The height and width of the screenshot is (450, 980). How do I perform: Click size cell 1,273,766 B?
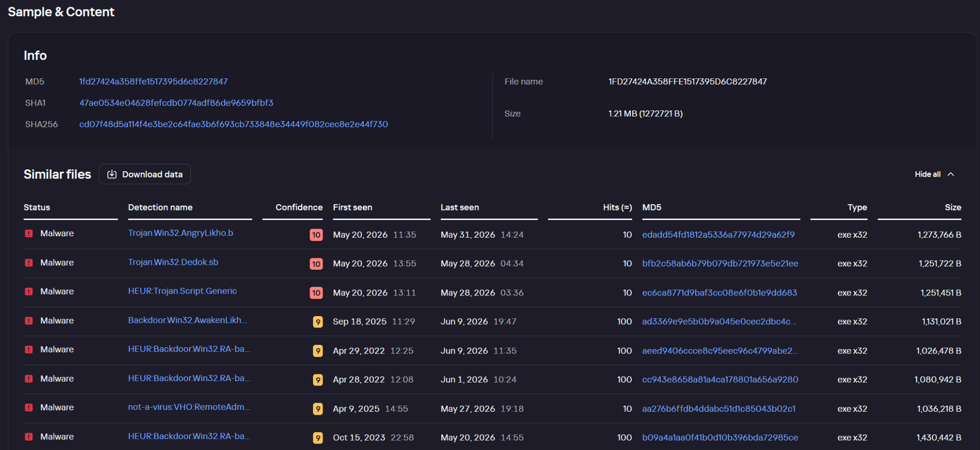[x=939, y=235]
